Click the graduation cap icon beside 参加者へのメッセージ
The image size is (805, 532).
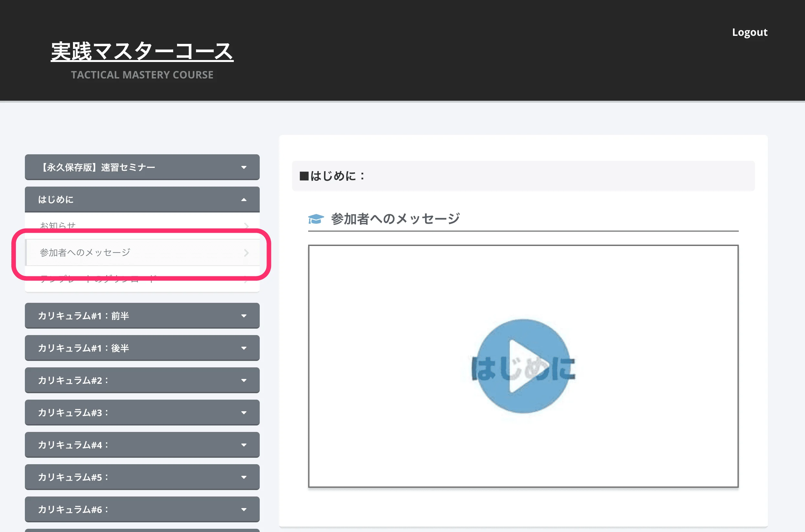point(316,219)
